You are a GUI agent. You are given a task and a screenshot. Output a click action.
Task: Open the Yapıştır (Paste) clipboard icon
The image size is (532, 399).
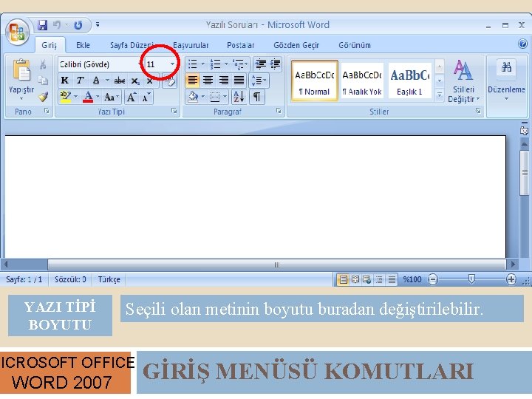[21, 70]
